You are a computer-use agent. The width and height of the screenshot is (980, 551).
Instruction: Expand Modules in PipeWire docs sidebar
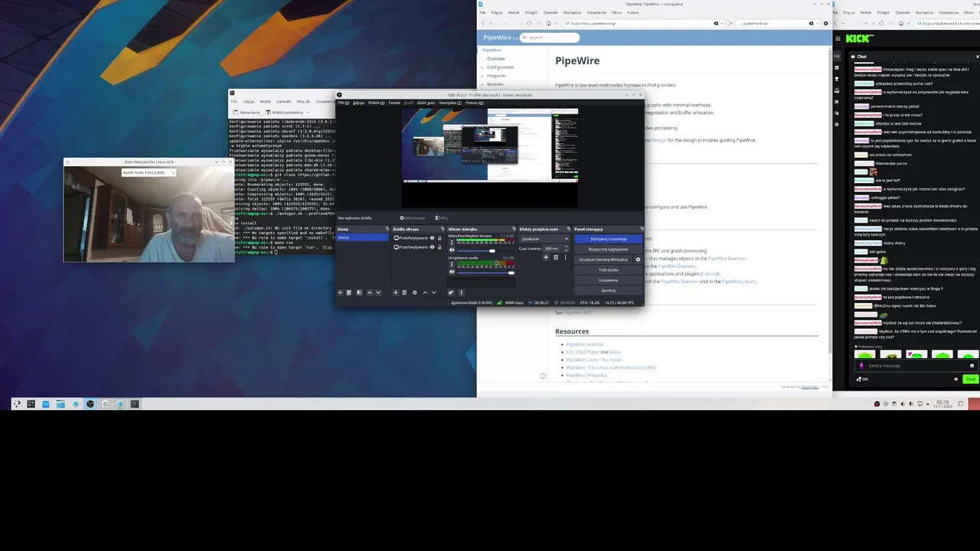pos(482,84)
